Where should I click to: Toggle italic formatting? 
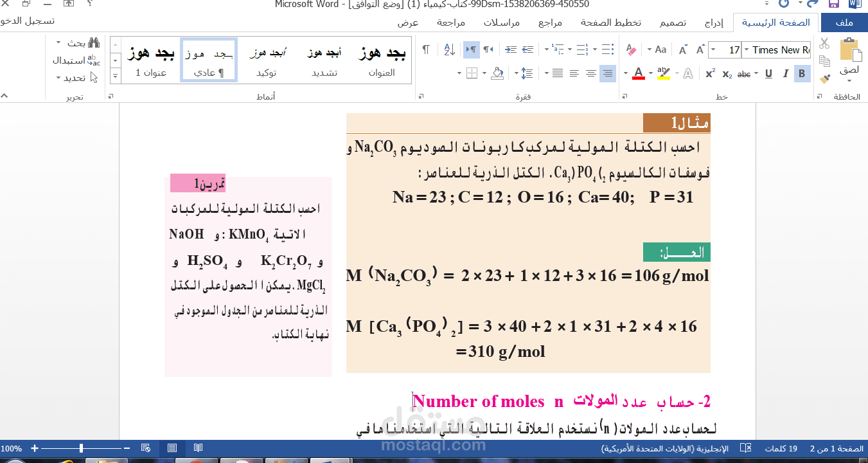click(786, 73)
